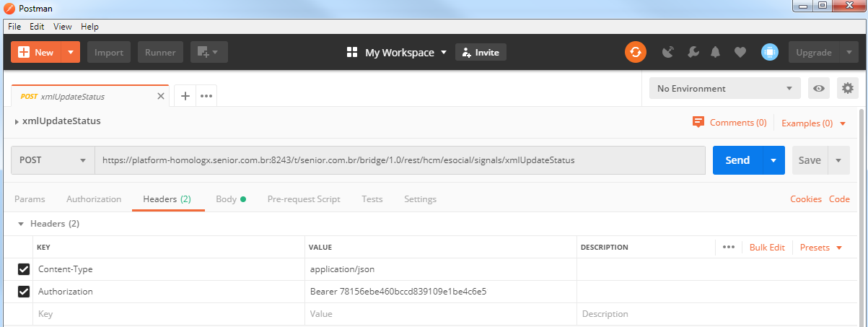Switch to the Tests tab
This screenshot has width=868, height=327.
(x=372, y=199)
